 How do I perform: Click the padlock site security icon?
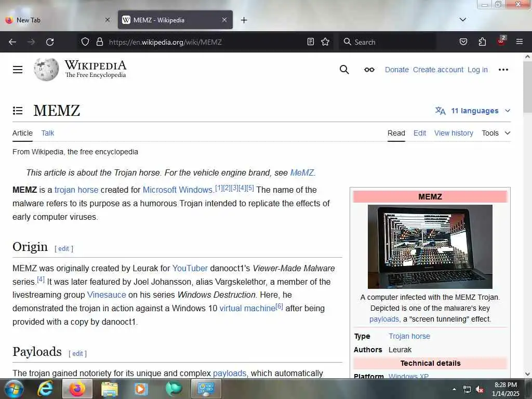[x=99, y=42]
